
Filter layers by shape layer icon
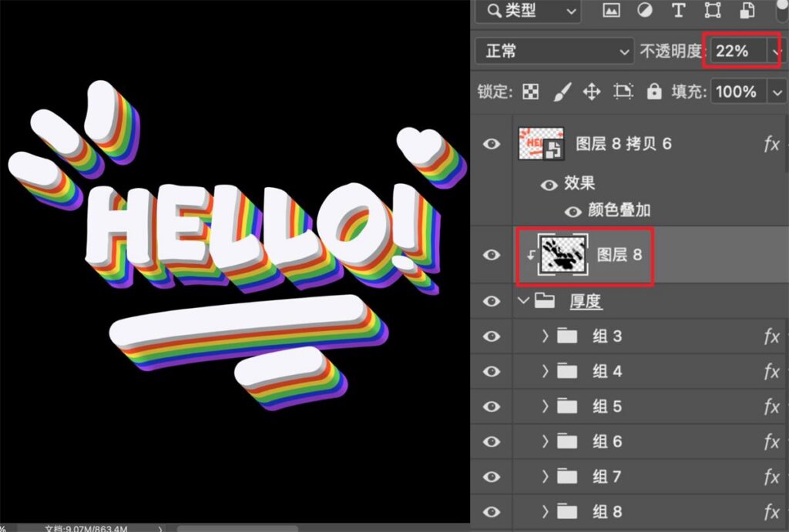coord(713,10)
